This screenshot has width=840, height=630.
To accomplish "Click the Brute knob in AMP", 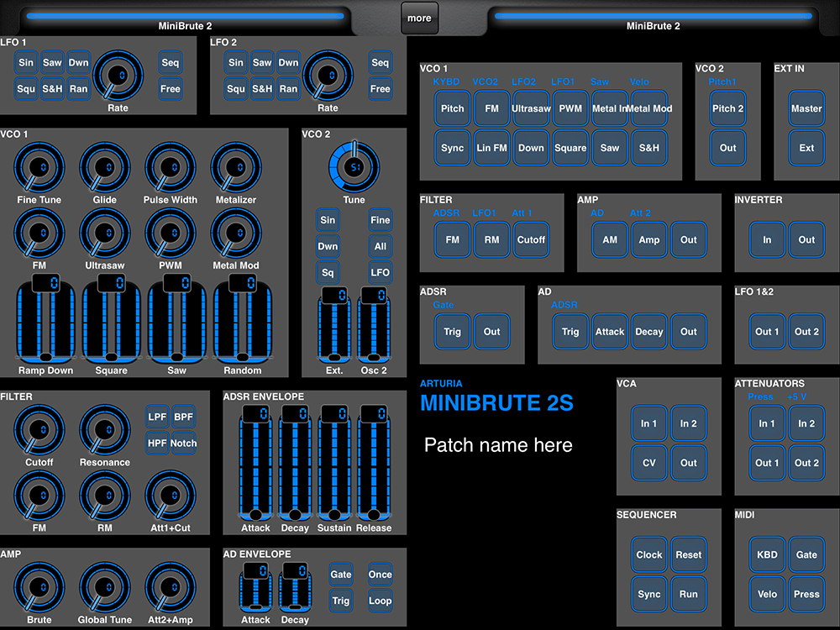I will click(39, 587).
